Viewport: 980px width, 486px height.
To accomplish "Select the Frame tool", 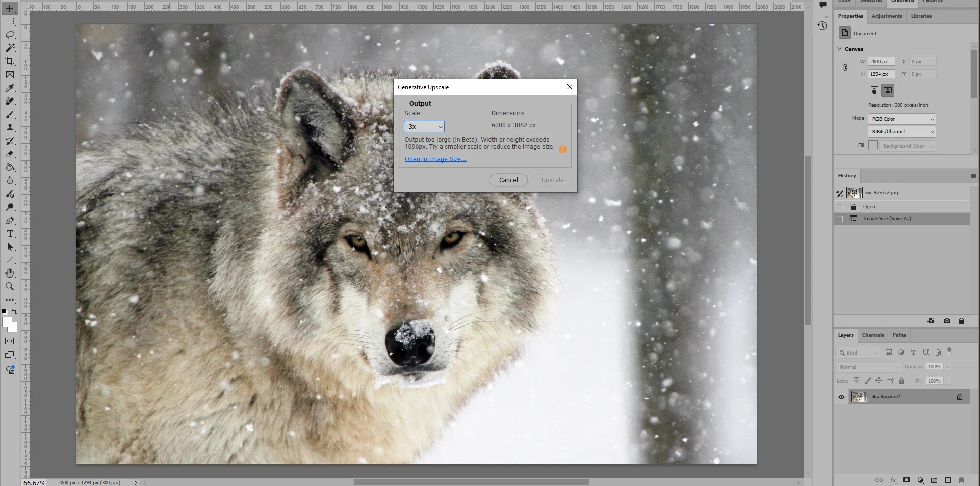I will (x=10, y=74).
